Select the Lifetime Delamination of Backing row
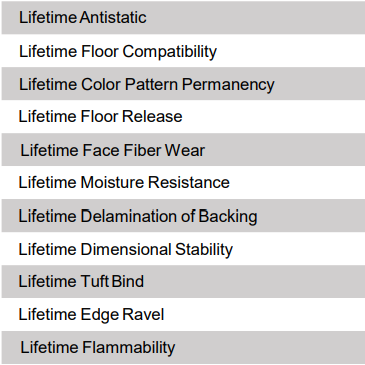 pos(183,216)
